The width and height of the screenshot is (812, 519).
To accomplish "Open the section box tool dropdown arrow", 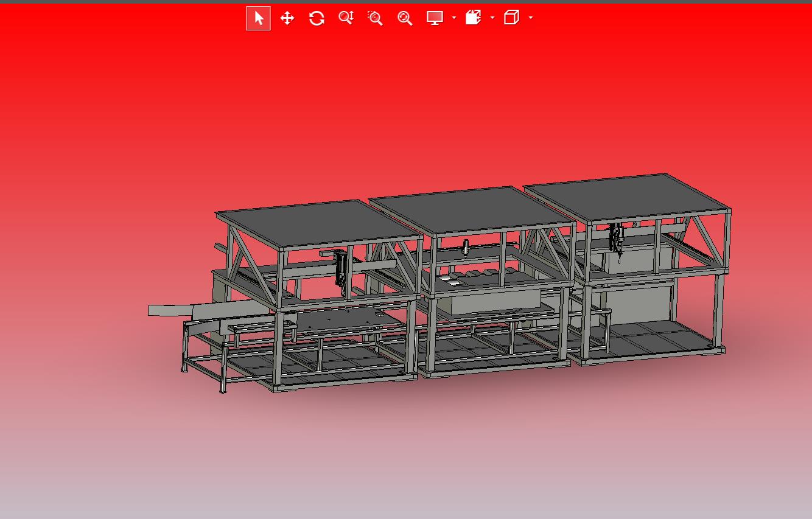I will click(x=492, y=18).
